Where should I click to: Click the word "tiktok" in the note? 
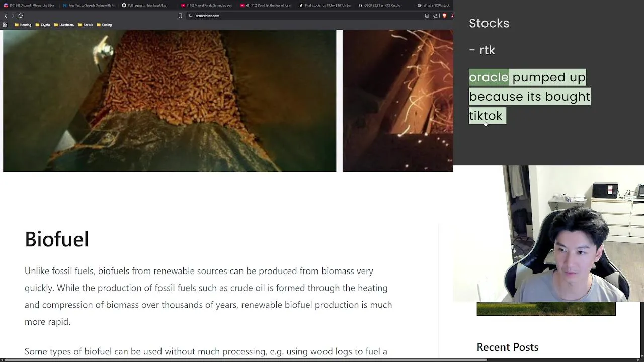pyautogui.click(x=486, y=116)
